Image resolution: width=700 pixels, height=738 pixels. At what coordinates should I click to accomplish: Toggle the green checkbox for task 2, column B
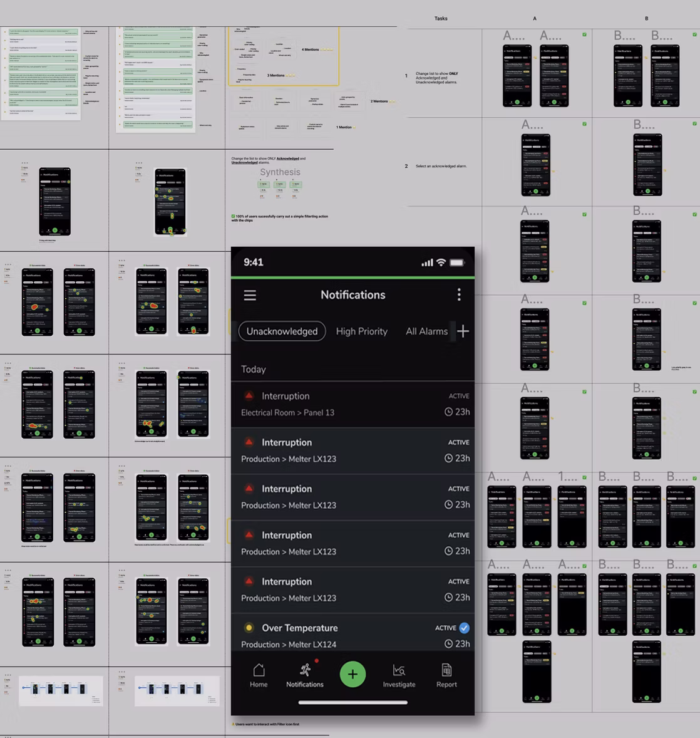click(x=695, y=123)
